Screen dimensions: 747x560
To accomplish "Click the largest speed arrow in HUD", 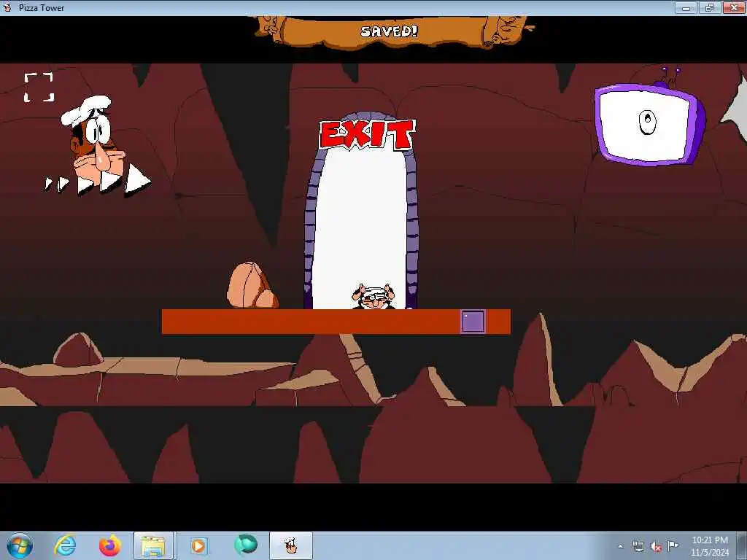I will [136, 181].
